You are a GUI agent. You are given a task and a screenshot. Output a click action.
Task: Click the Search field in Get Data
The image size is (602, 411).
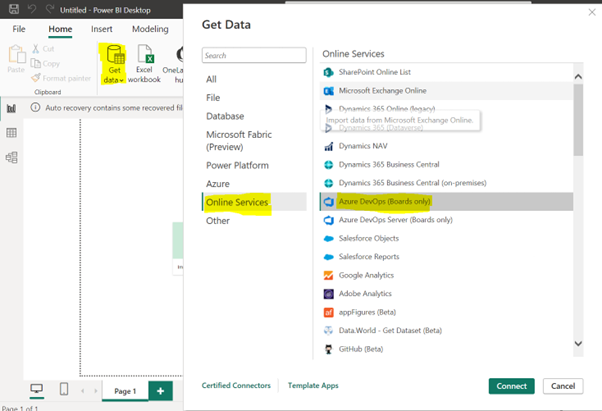[254, 55]
